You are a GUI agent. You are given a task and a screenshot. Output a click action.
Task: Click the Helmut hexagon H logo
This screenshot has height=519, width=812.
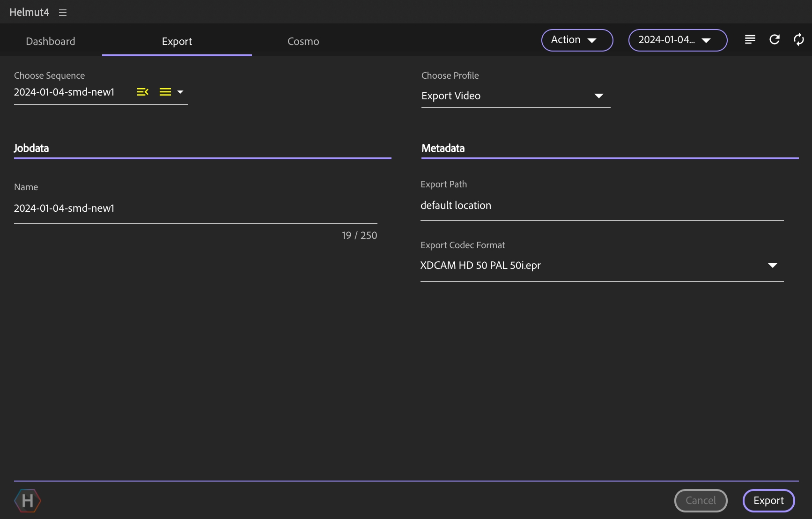coord(28,501)
